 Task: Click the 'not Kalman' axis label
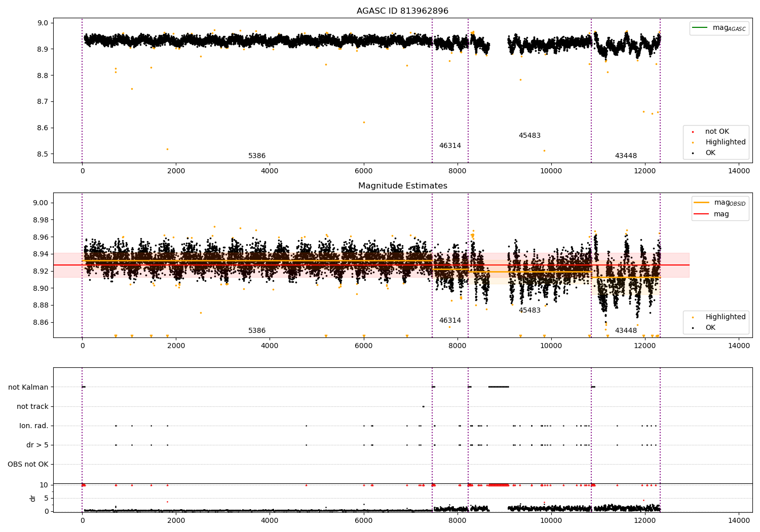[28, 388]
